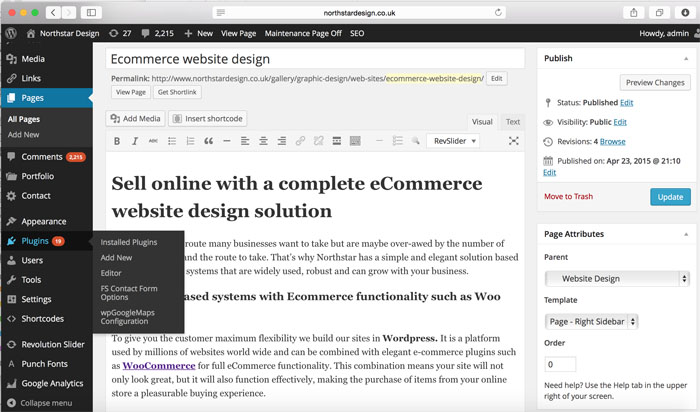
Task: Insert a numbered list
Action: (190, 141)
